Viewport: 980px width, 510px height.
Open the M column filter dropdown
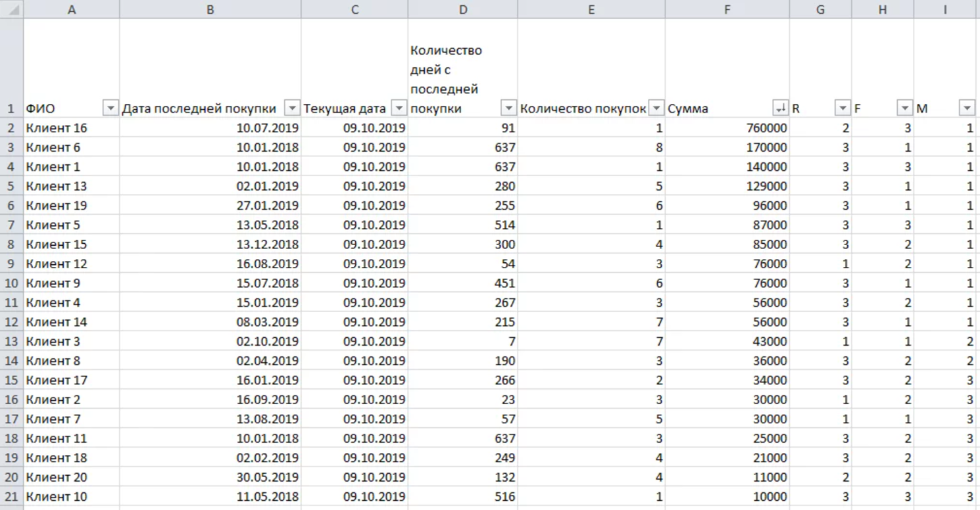pos(967,108)
